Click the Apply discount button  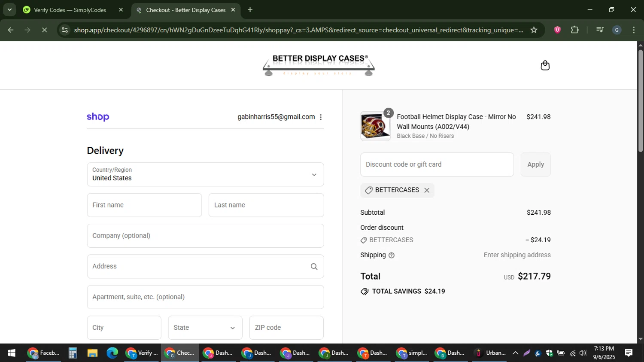click(x=535, y=164)
